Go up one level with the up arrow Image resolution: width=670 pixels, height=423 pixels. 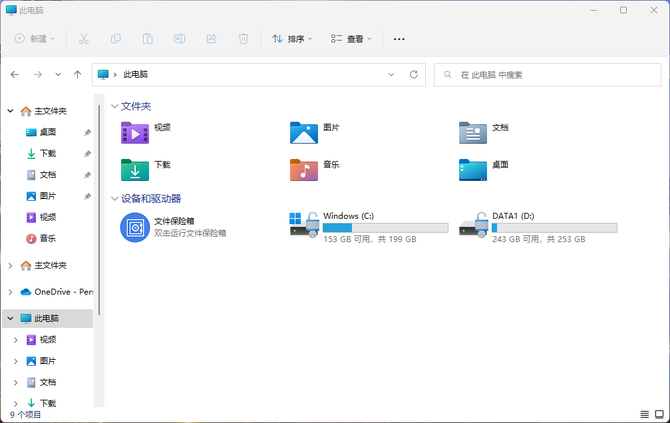[76, 74]
